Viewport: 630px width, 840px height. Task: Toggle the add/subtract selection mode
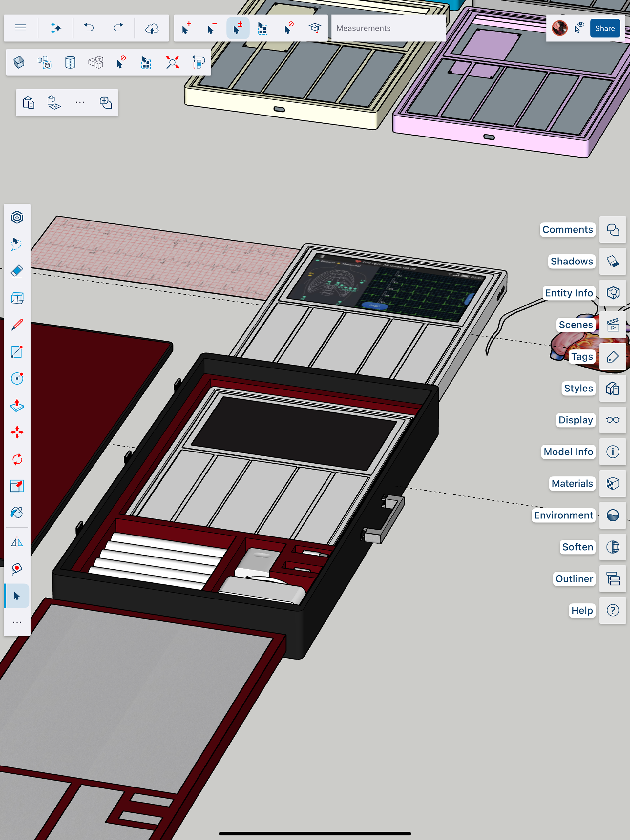coord(237,28)
